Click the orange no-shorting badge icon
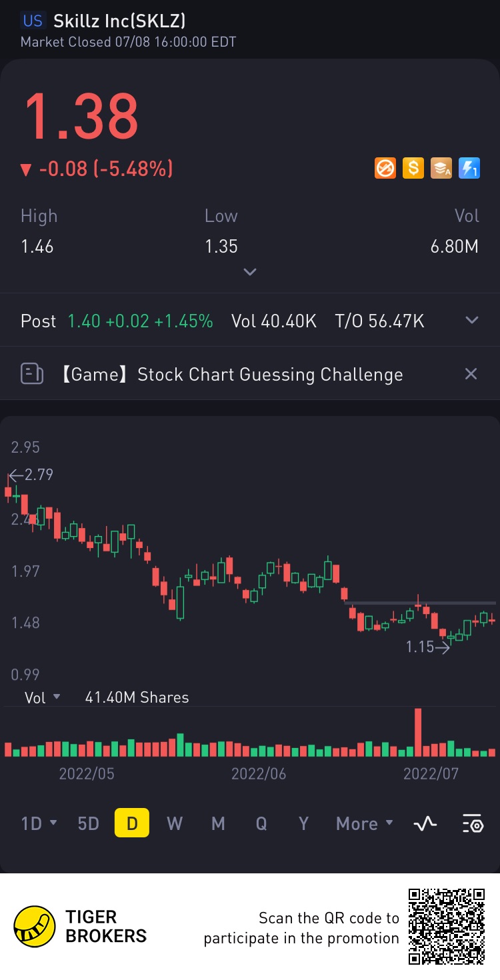 385,168
